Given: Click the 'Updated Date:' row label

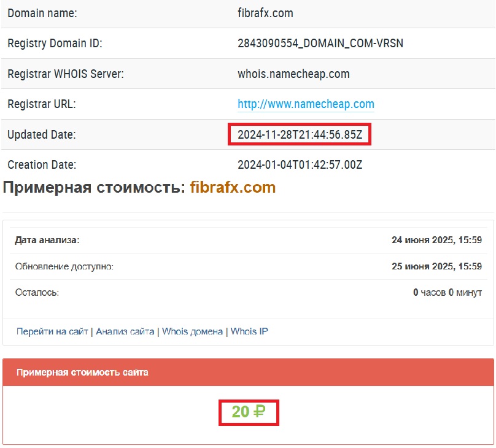Looking at the screenshot, I should point(41,134).
